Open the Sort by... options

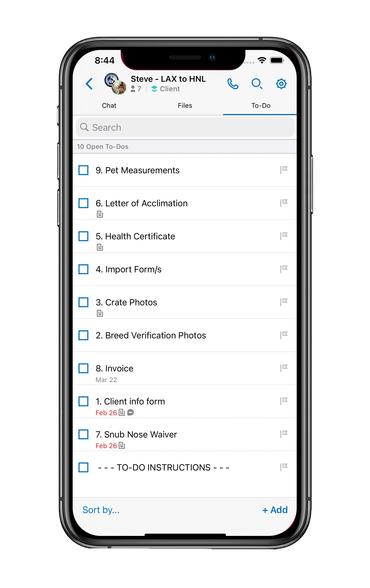pyautogui.click(x=101, y=510)
